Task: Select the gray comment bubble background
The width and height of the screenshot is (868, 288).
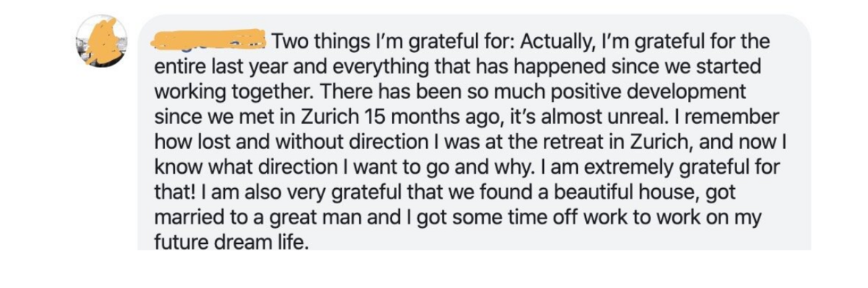Action: [474, 132]
